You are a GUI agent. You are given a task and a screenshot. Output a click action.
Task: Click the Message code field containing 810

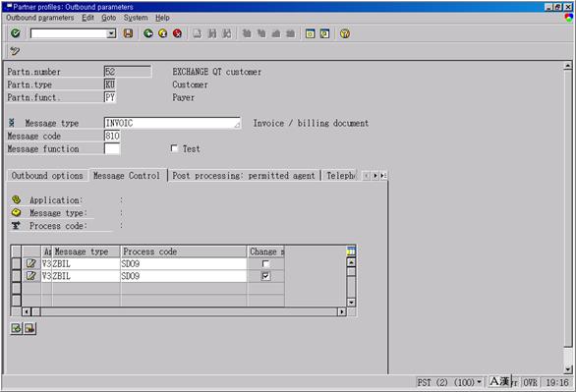[112, 136]
